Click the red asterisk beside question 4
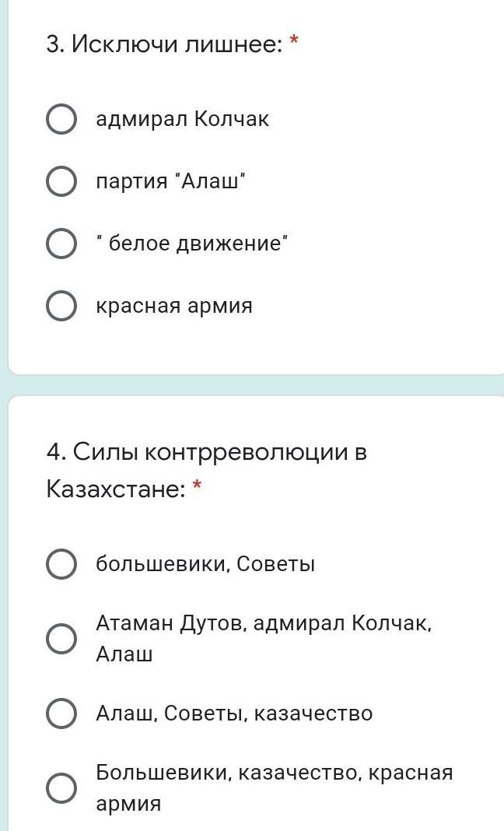The image size is (504, 831). pos(197,487)
